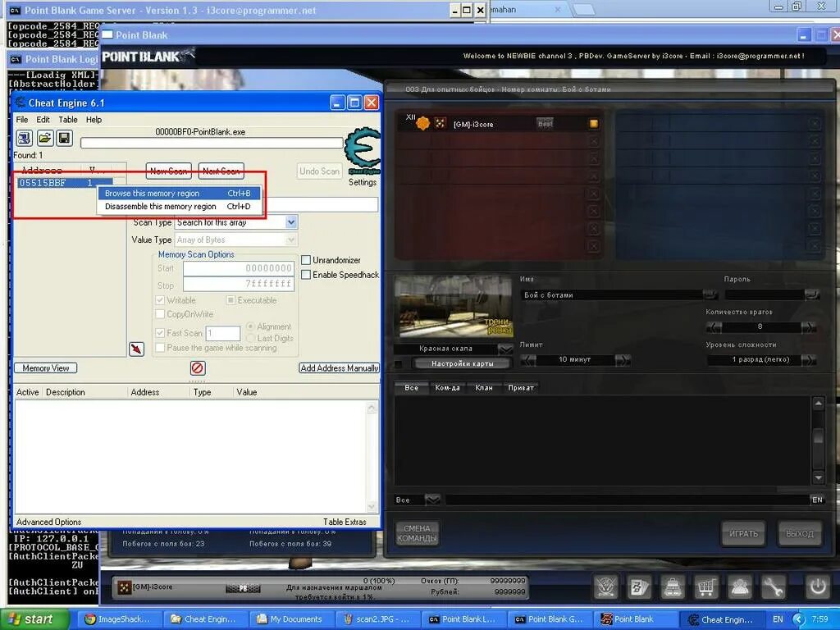Click the open folder icon in Cheat Engine
840x630 pixels.
coord(45,138)
